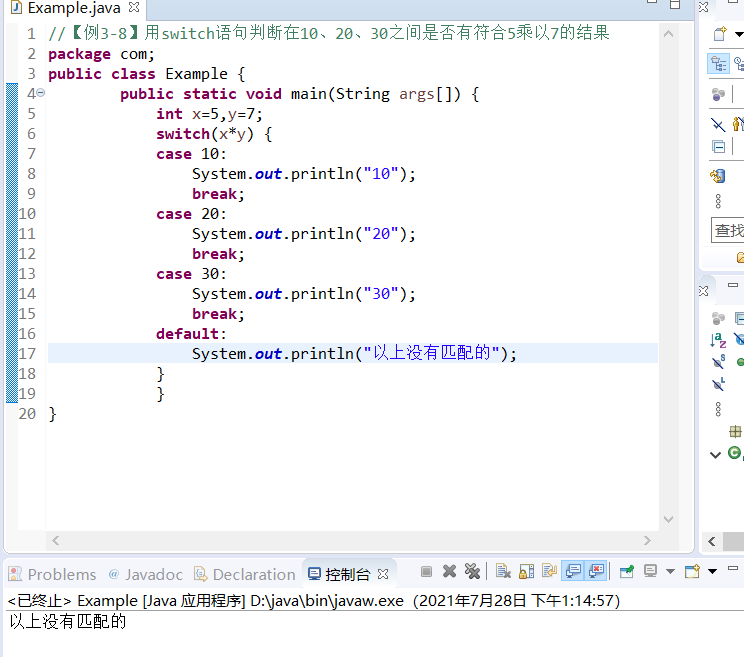Click the 查找 search field
Screen dimensions: 744x657
728,231
